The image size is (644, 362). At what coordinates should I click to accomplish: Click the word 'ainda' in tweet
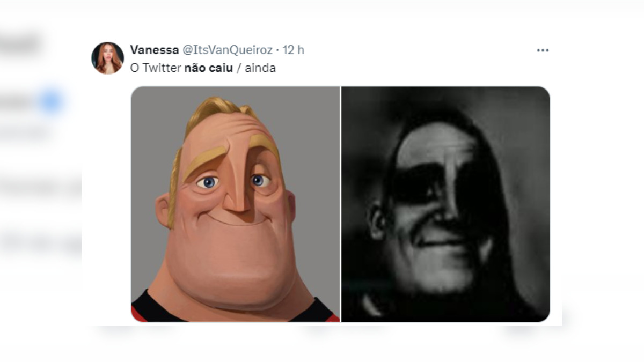(260, 68)
